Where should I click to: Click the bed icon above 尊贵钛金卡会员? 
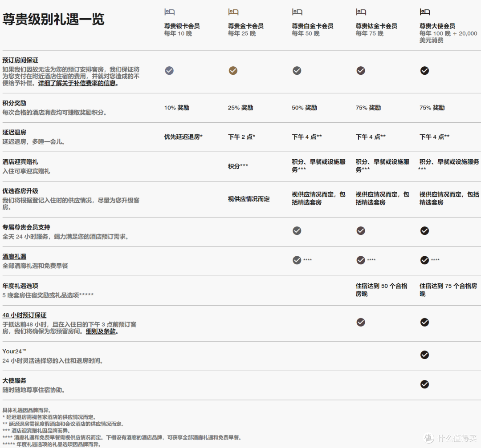coord(361,12)
